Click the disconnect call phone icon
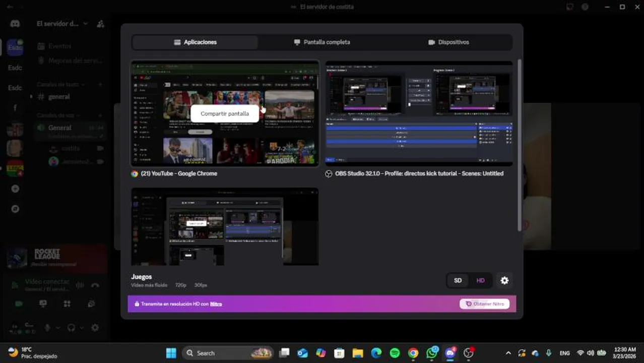 95,285
